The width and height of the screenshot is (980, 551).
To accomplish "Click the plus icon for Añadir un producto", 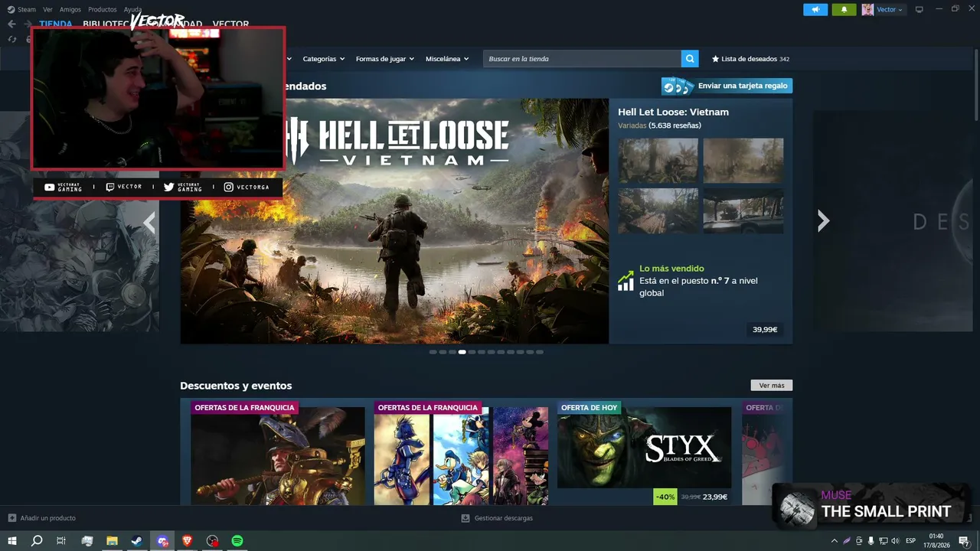I will pyautogui.click(x=11, y=518).
